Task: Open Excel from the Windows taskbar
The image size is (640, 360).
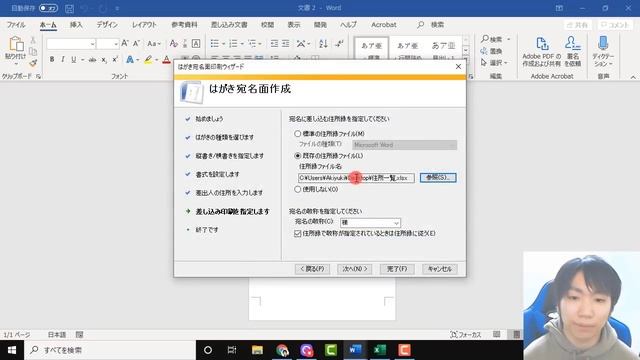Action: point(380,350)
